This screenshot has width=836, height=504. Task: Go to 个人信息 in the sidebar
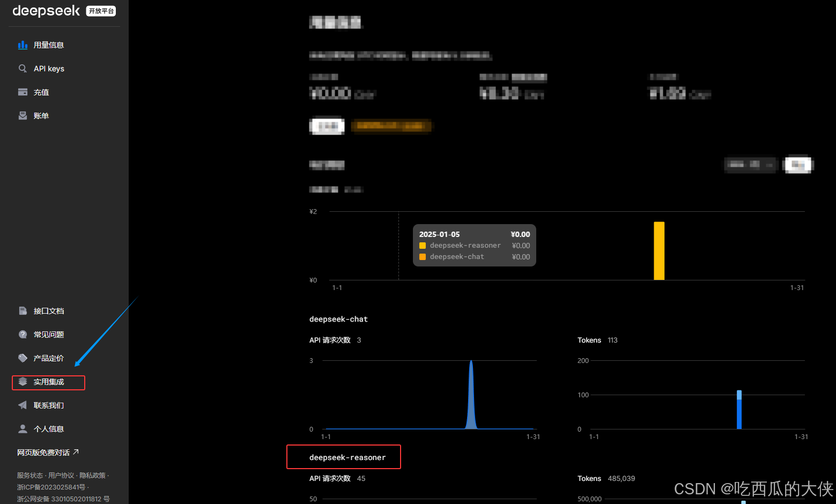[49, 429]
